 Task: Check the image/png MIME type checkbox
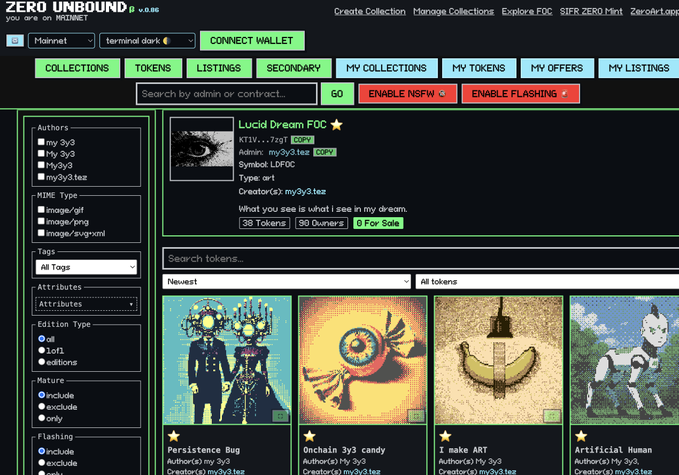pyautogui.click(x=41, y=221)
